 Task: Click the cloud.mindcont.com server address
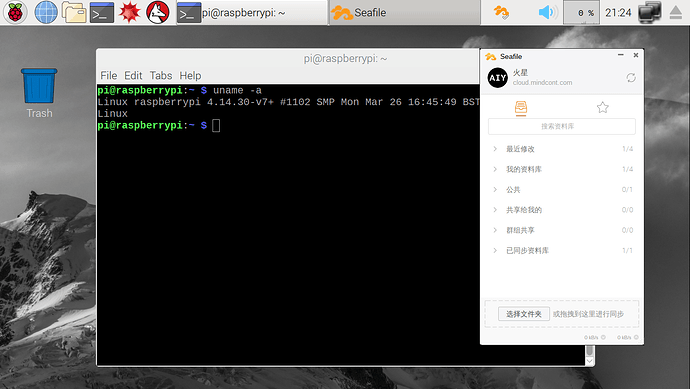click(543, 83)
